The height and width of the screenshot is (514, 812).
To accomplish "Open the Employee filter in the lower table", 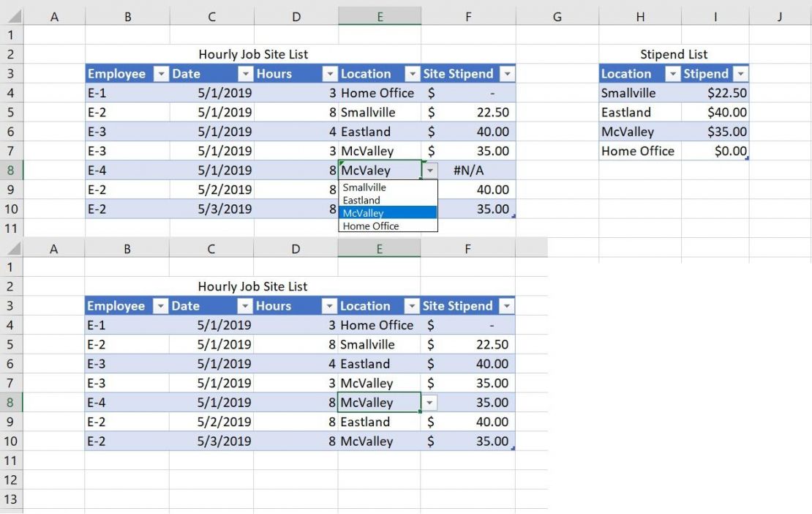I will (x=162, y=306).
